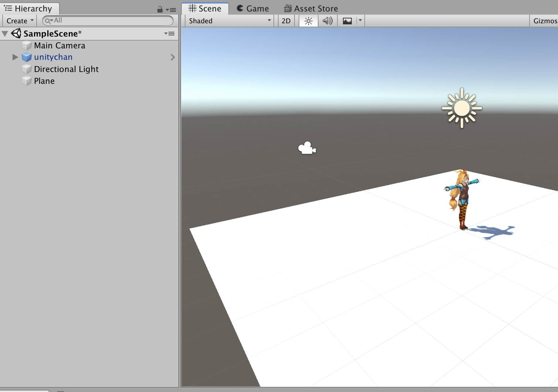This screenshot has height=392, width=558.
Task: Open Gizmos menu
Action: (x=544, y=21)
